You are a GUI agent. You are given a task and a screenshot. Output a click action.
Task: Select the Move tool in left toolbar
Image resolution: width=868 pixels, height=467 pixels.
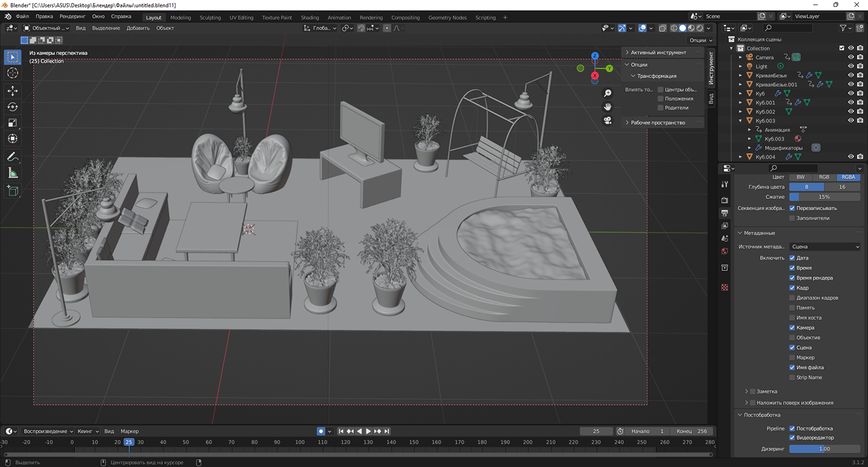coord(12,91)
